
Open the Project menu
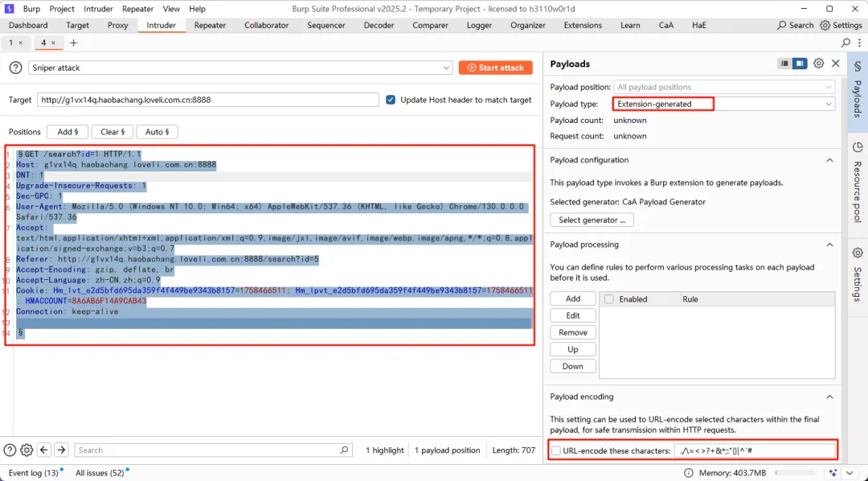[62, 9]
